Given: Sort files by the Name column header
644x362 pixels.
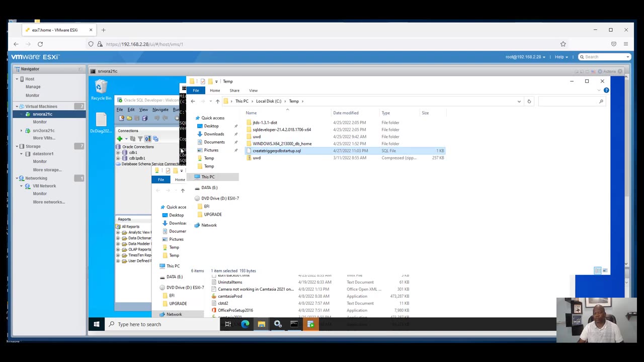Looking at the screenshot, I should [251, 113].
